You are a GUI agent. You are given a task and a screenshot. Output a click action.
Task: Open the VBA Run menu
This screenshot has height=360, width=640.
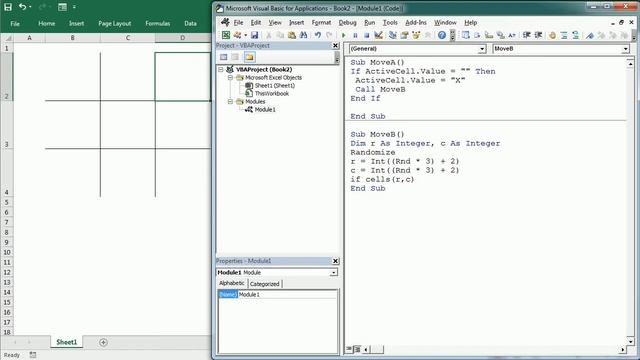[370, 23]
